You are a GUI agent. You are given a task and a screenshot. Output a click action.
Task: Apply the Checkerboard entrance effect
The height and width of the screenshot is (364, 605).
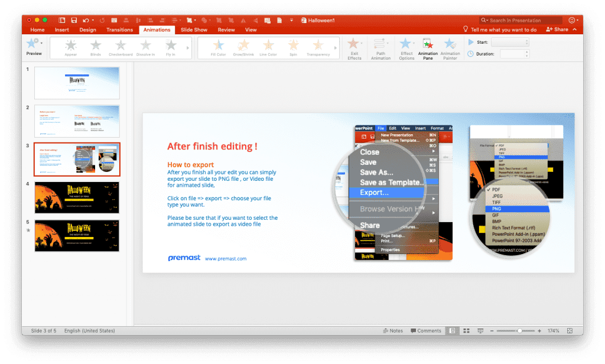(x=121, y=48)
